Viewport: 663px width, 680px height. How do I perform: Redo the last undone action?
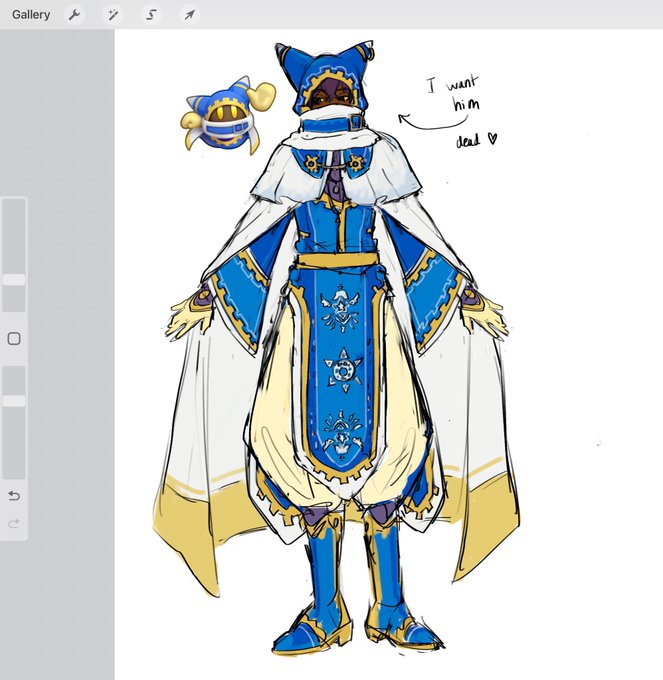14,523
